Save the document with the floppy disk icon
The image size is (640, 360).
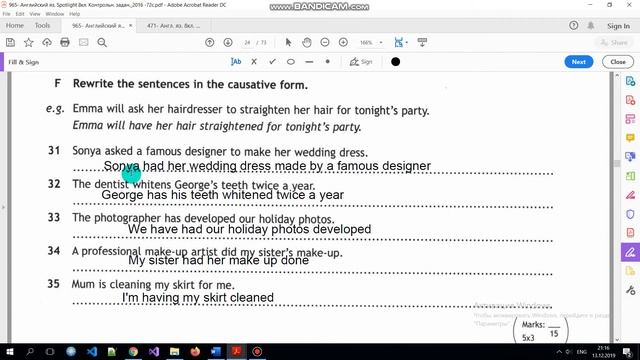coord(10,42)
